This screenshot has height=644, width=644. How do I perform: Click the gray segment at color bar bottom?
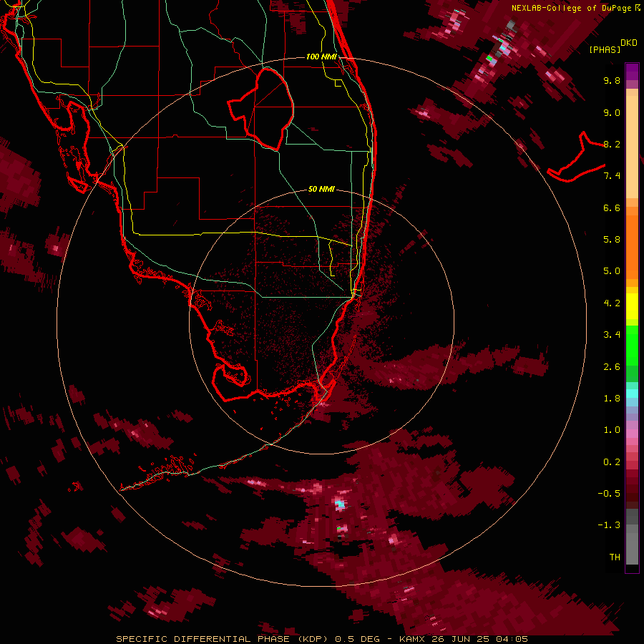pos(632,536)
